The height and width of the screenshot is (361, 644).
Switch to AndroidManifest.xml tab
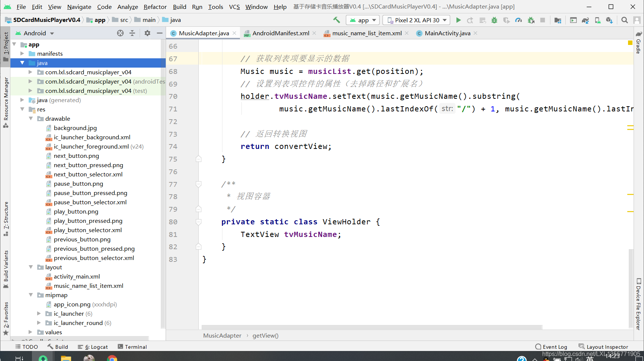pos(280,33)
